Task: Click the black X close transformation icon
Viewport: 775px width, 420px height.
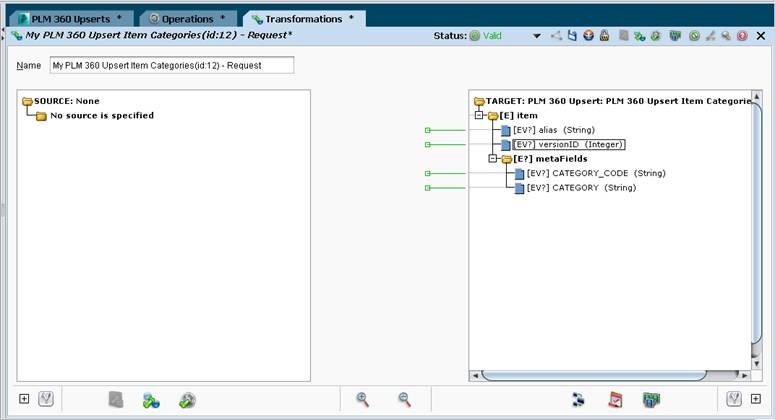Action: (x=758, y=36)
